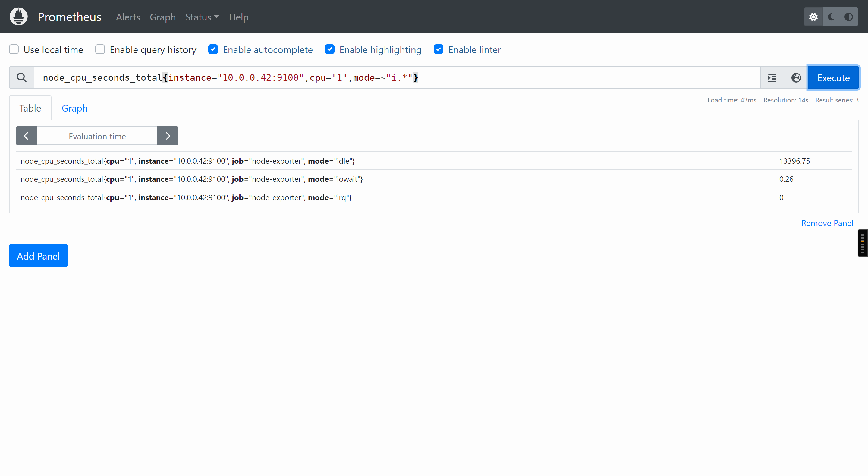868x476 pixels.
Task: Expand the Status dropdown menu
Action: coord(202,17)
